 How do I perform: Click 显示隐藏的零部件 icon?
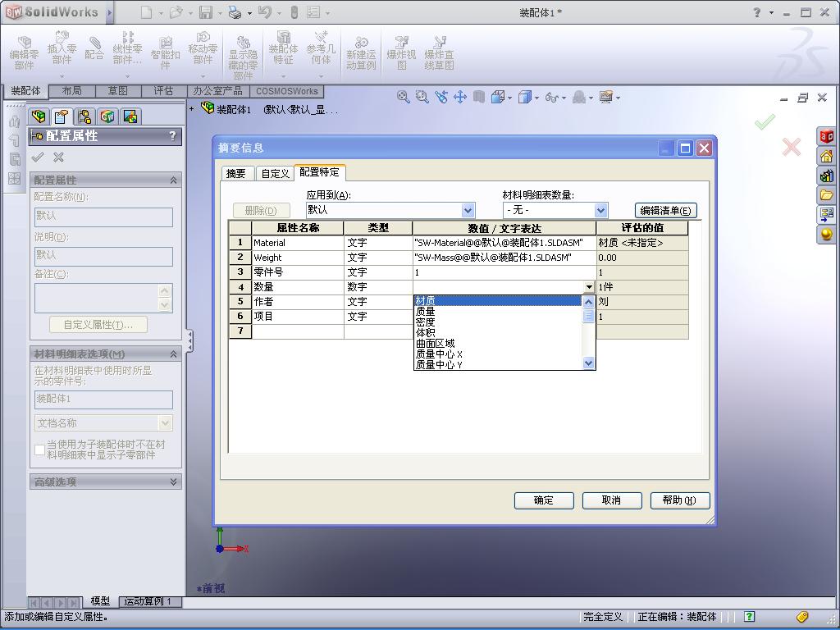pos(243,58)
